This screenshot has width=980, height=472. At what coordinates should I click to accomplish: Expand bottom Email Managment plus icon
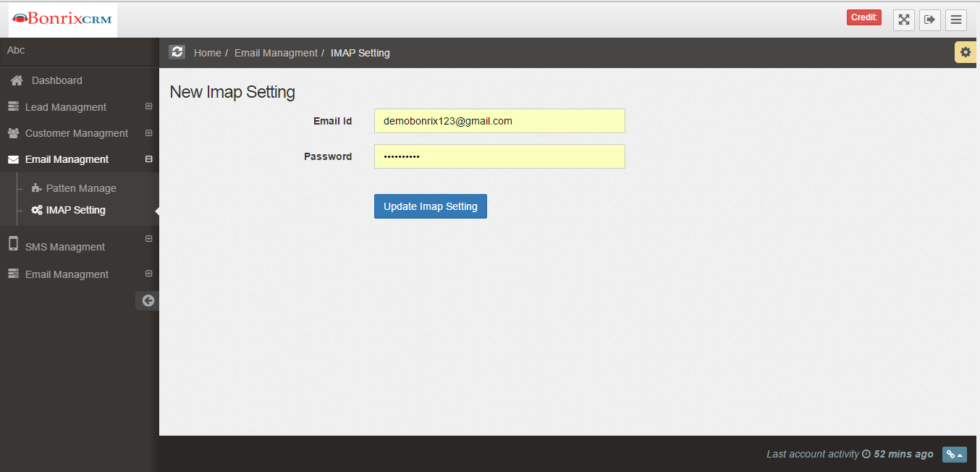(149, 273)
